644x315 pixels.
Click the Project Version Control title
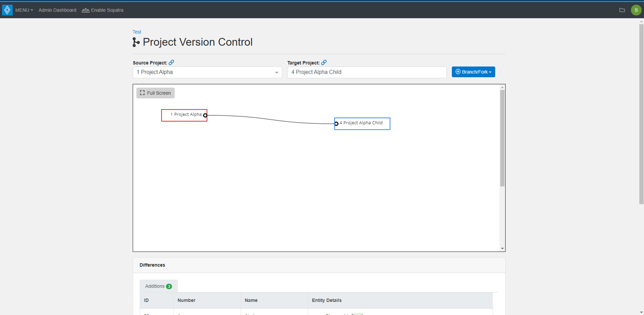click(198, 42)
